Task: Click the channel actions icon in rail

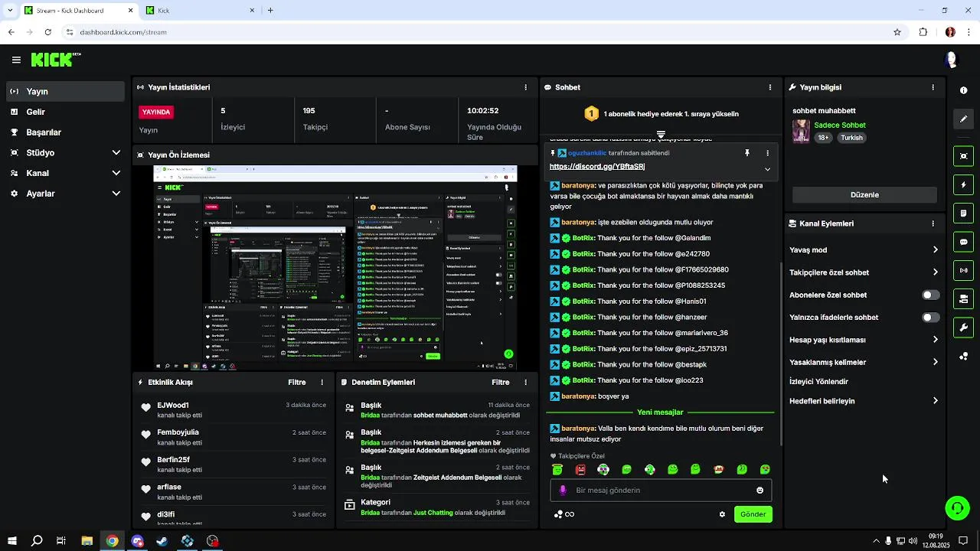Action: [x=963, y=298]
